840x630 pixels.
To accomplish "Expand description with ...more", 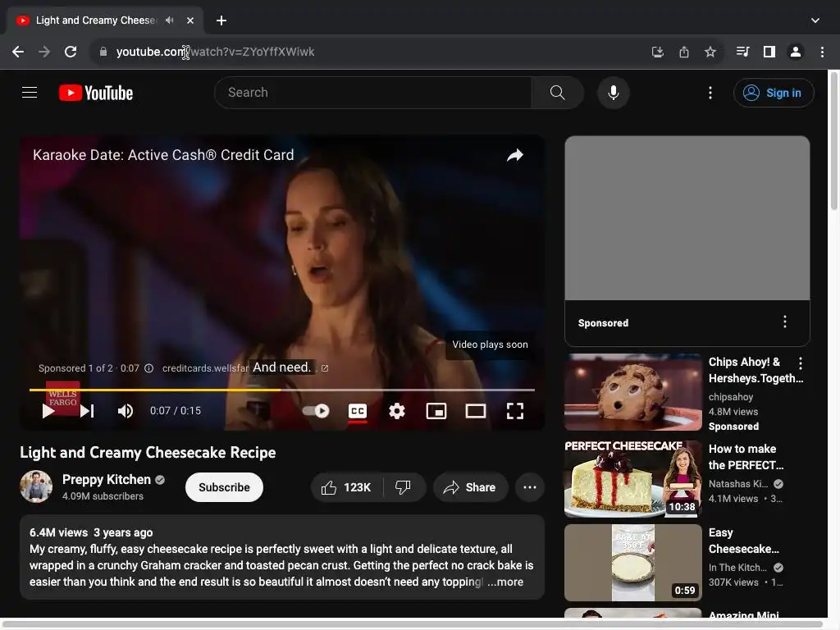I will coord(505,582).
